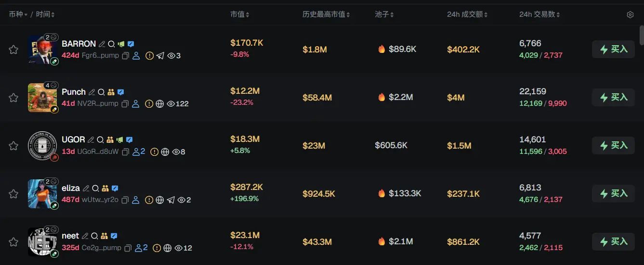The image size is (644, 265).
Task: Open the Telegram link for BARRON
Action: (x=160, y=56)
